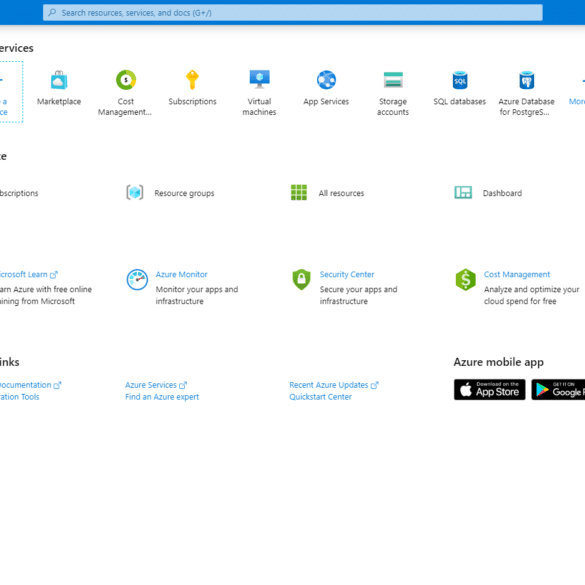The image size is (585, 585).
Task: Open the Azure Monitor link
Action: 181,274
